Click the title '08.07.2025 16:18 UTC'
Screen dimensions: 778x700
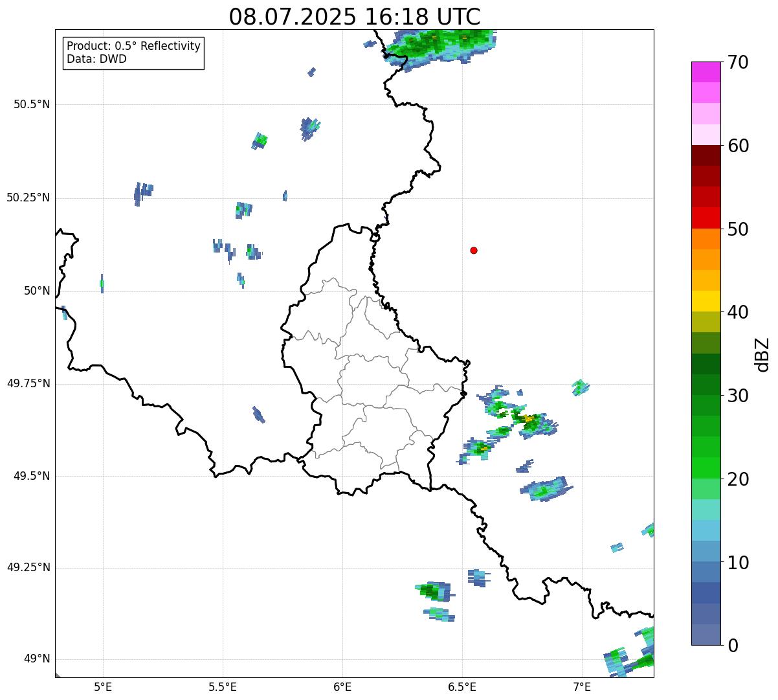tap(355, 16)
